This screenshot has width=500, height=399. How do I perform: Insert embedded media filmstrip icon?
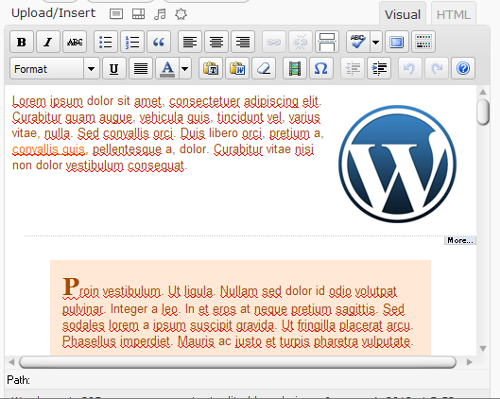tap(295, 69)
